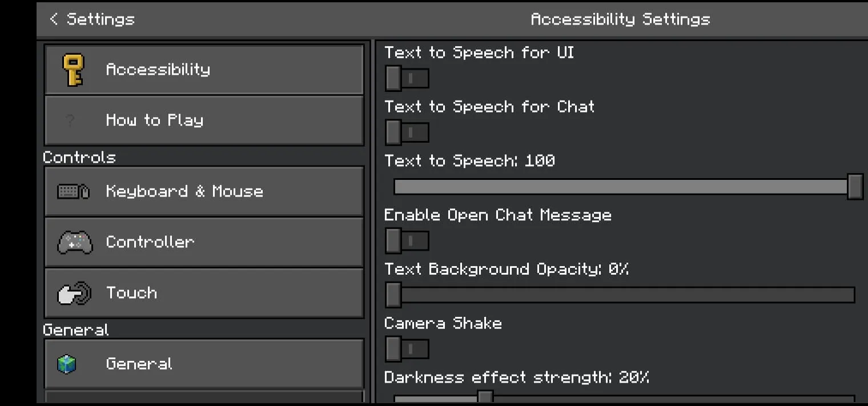Toggle the Camera Shake switch
The height and width of the screenshot is (406, 868).
click(407, 349)
